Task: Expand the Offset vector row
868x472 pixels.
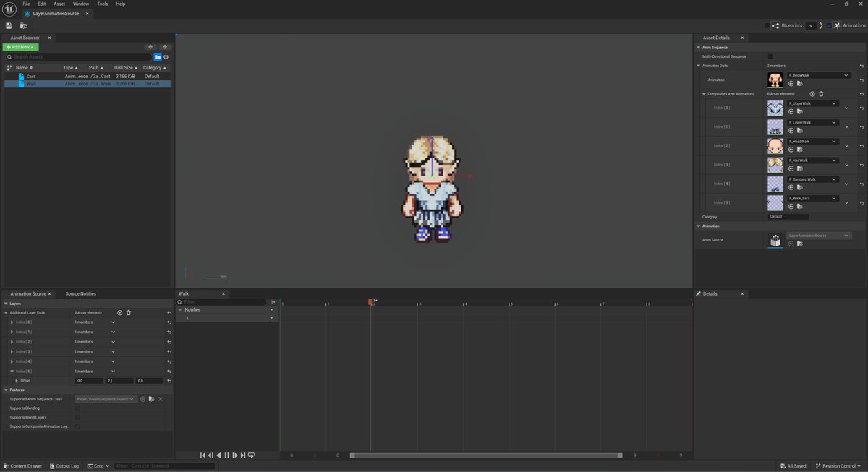Action: pos(17,381)
